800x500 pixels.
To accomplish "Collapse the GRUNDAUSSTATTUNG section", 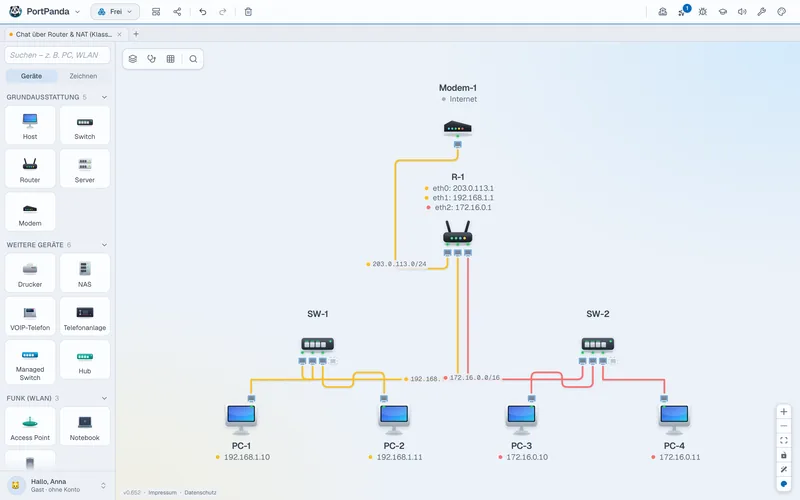I will [105, 97].
